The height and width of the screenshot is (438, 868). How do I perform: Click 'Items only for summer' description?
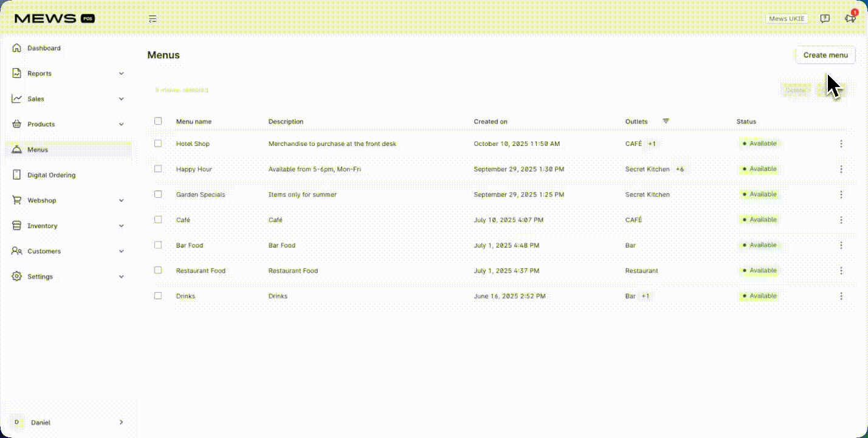click(303, 195)
